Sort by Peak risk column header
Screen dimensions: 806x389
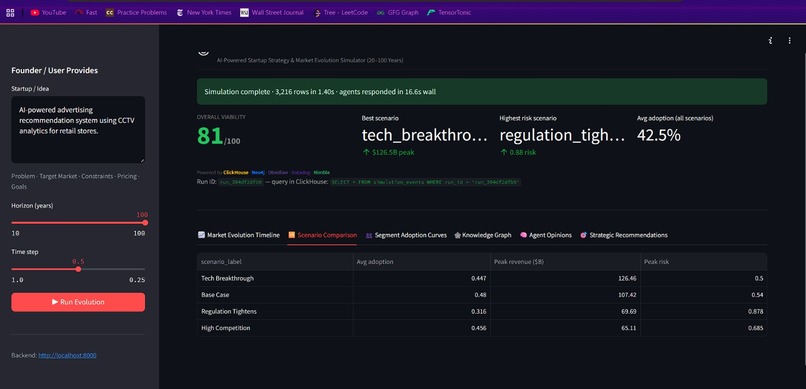704,262
